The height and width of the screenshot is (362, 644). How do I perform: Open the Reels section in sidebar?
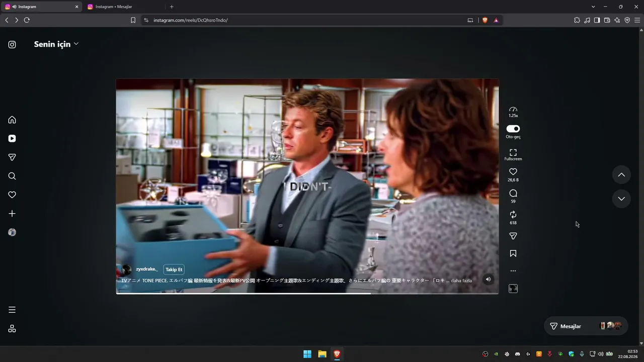click(x=12, y=138)
